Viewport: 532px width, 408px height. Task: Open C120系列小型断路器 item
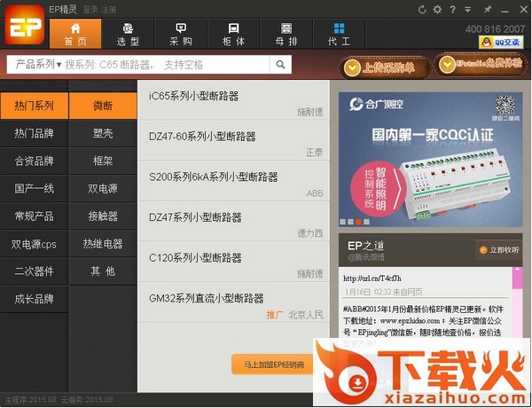pyautogui.click(x=234, y=262)
